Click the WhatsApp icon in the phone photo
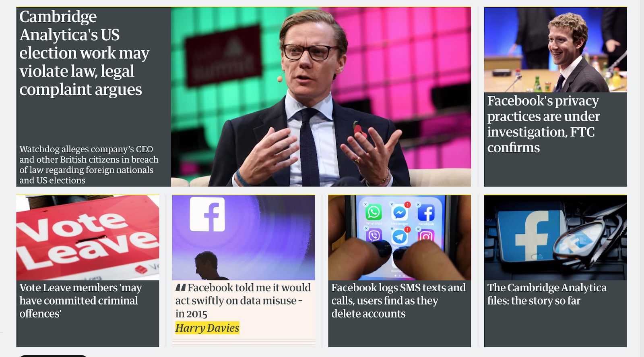Screen dimensions: 644x357 (x=374, y=212)
